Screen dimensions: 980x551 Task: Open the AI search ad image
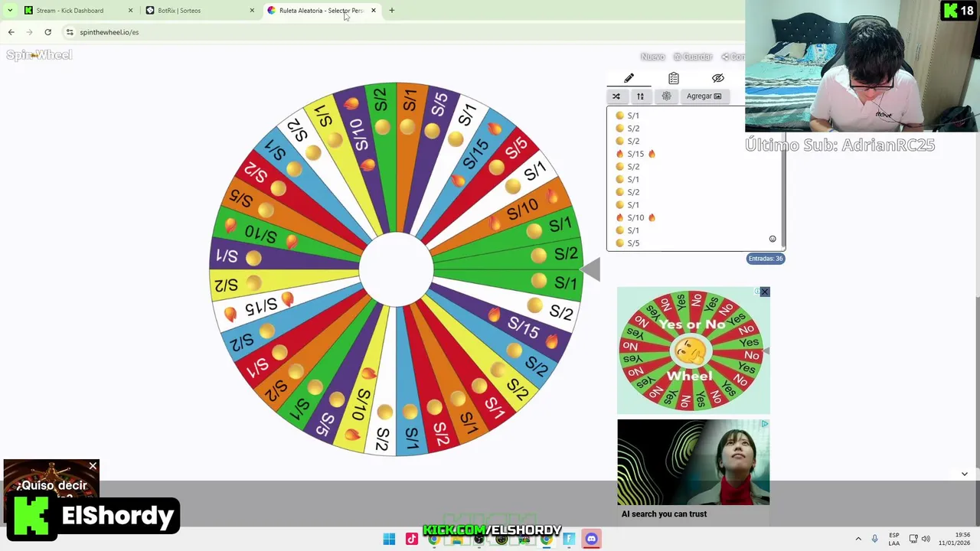pos(694,462)
